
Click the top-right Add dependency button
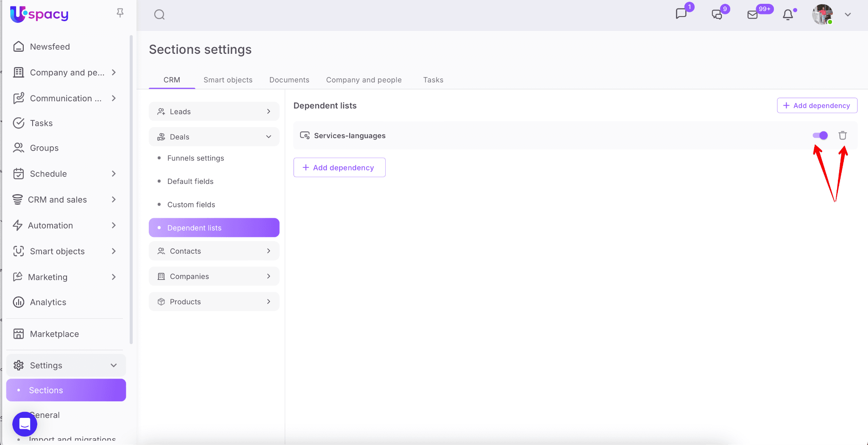tap(817, 106)
